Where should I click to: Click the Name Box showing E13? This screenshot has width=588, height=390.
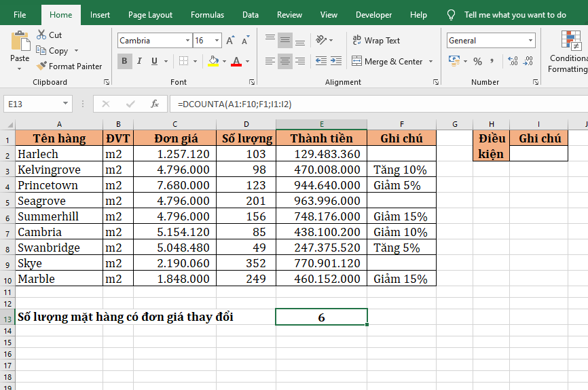pyautogui.click(x=33, y=104)
